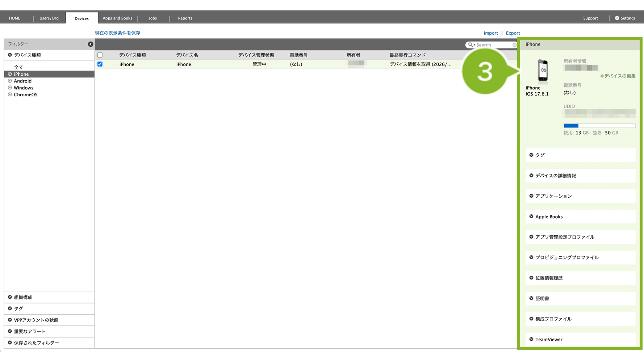644x362 pixels.
Task: Click the iPhone device image
Action: (542, 71)
